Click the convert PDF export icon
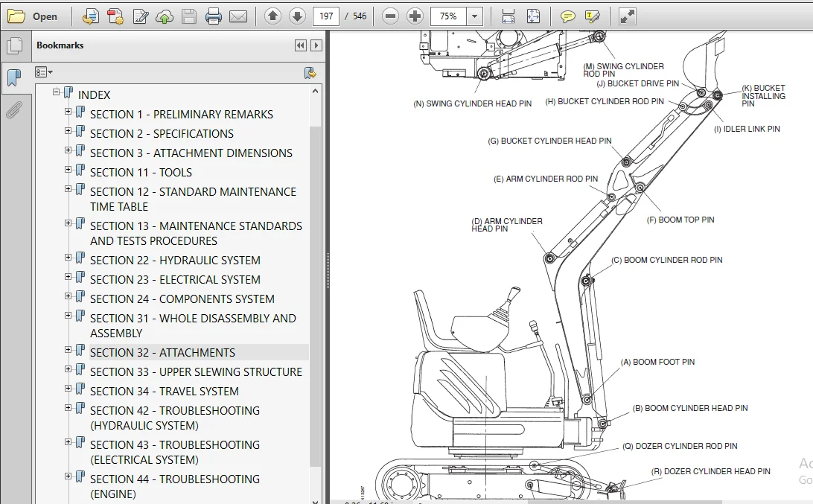Image resolution: width=813 pixels, height=504 pixels. click(x=91, y=16)
